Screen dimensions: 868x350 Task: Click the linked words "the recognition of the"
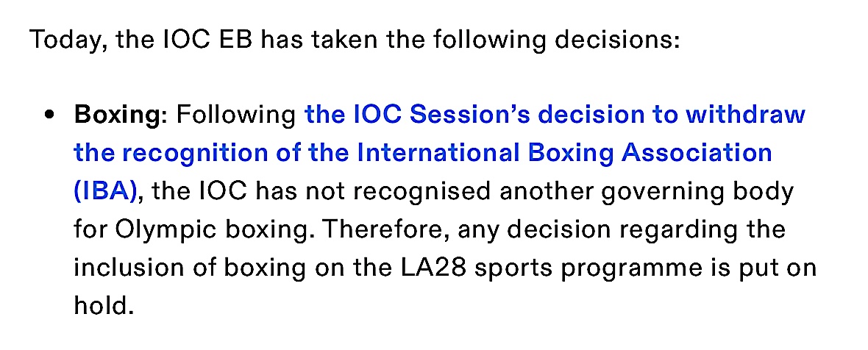[210, 153]
